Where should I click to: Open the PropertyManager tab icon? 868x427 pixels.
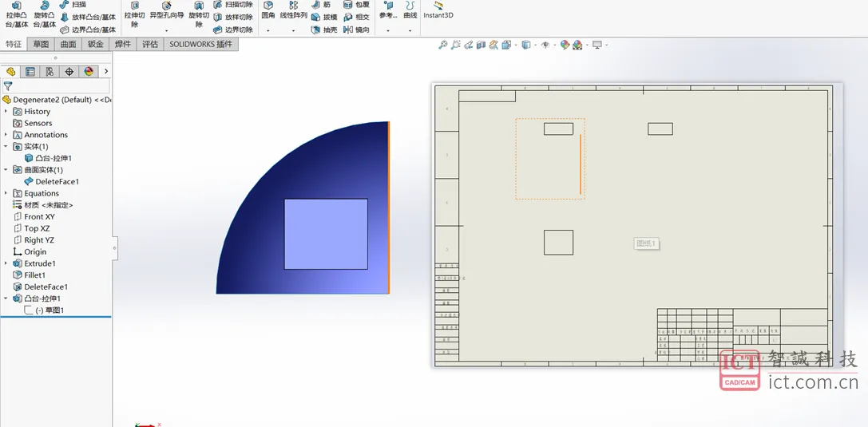30,71
